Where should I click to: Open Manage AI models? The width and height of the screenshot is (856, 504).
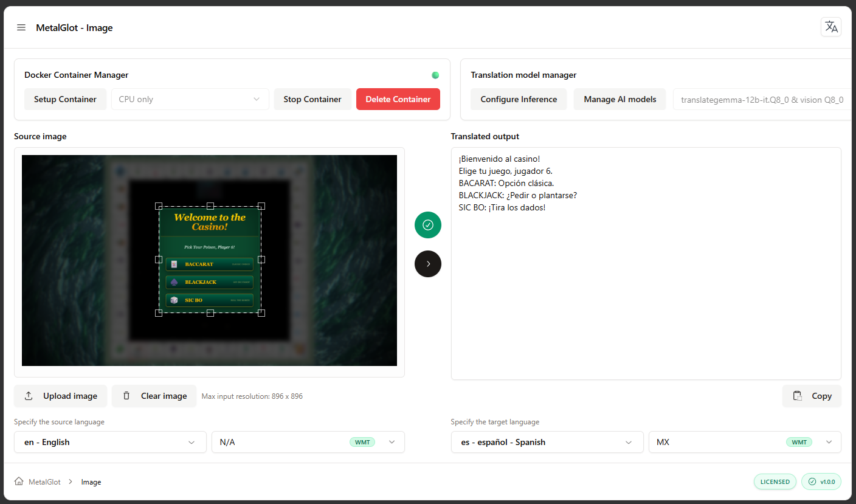(x=620, y=98)
